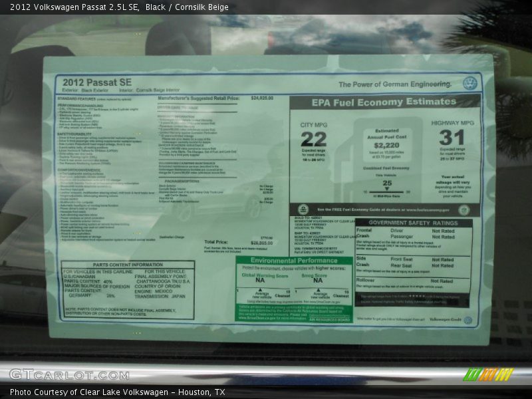The image size is (532, 399).
Task: Click "Not Rated" in the Front Seat row
Action: coord(442,259)
